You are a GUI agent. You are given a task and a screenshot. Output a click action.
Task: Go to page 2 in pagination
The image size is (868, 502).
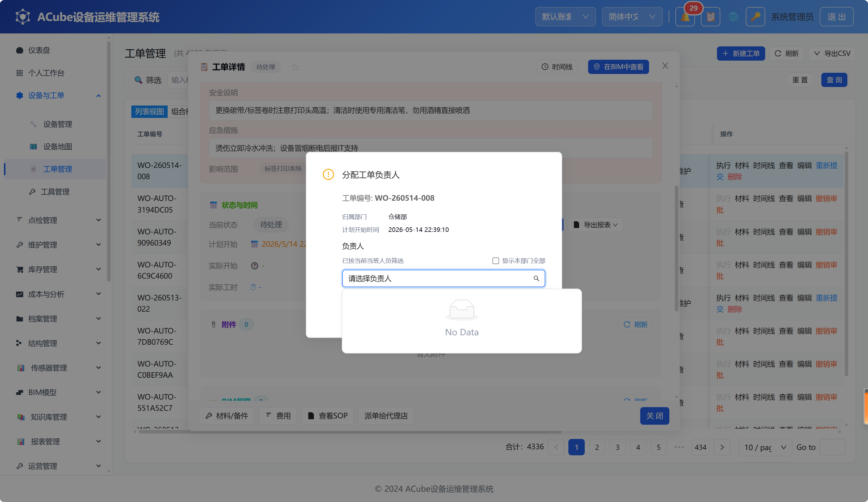coord(597,447)
